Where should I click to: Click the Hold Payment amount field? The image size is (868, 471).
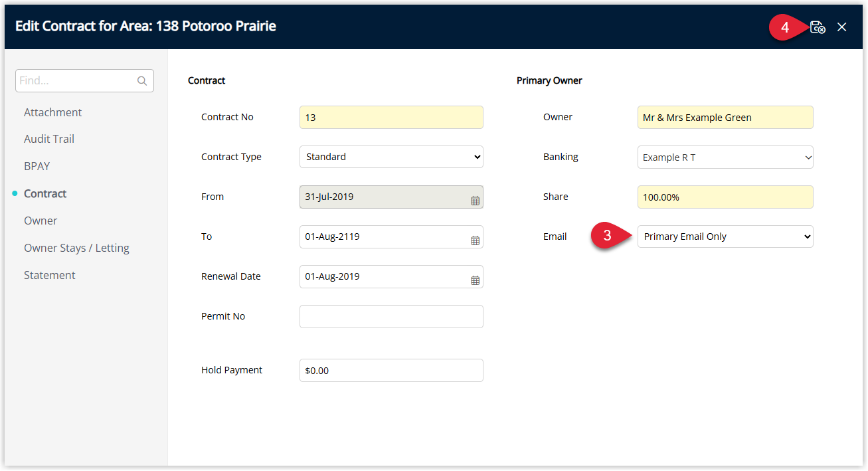(x=391, y=370)
